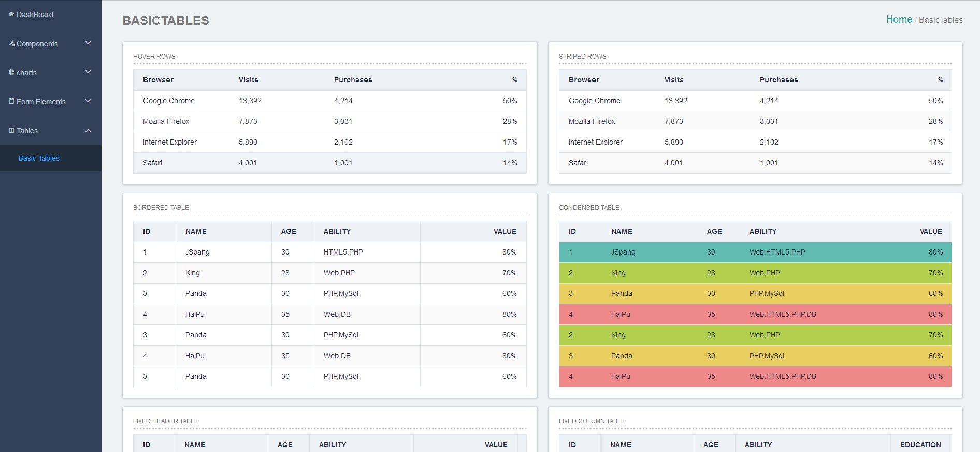
Task: Select the first red HaiPu condensed row
Action: (755, 314)
